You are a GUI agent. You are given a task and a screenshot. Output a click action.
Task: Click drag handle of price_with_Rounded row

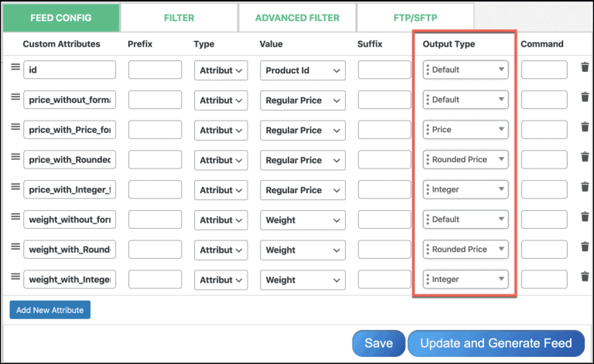click(15, 158)
